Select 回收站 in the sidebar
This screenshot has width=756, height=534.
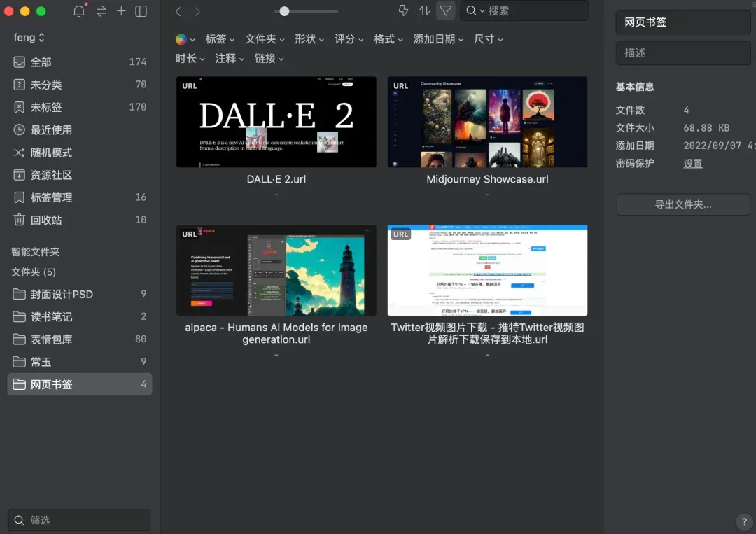[46, 220]
